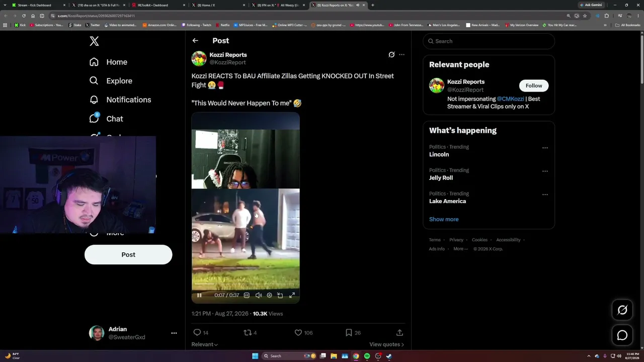
Task: Focus the X Search field
Action: [x=489, y=41]
